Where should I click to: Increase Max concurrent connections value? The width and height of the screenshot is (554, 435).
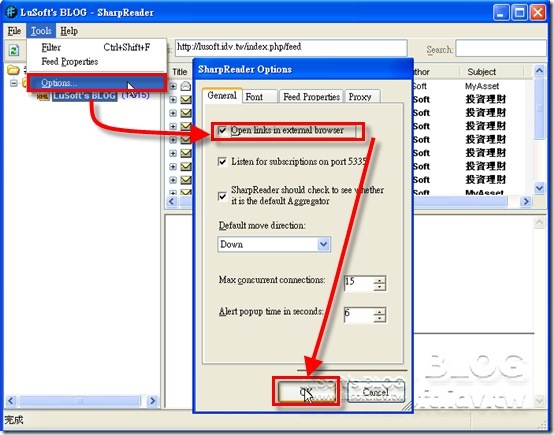click(x=379, y=280)
